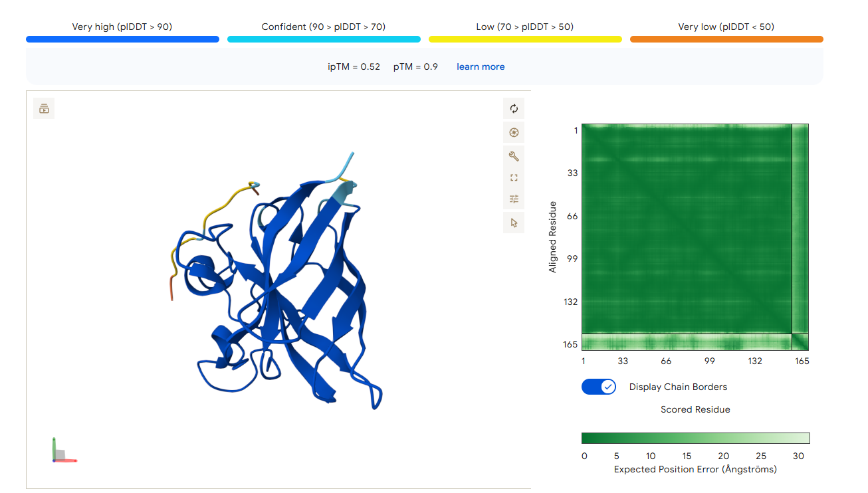
Task: Click the XYZ axis orientation gizmo
Action: coord(64,450)
